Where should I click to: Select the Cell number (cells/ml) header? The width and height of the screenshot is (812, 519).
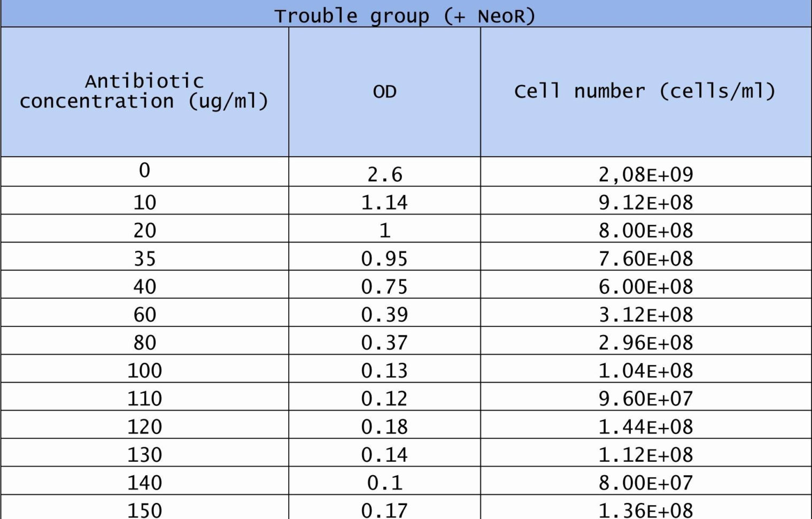pos(645,91)
